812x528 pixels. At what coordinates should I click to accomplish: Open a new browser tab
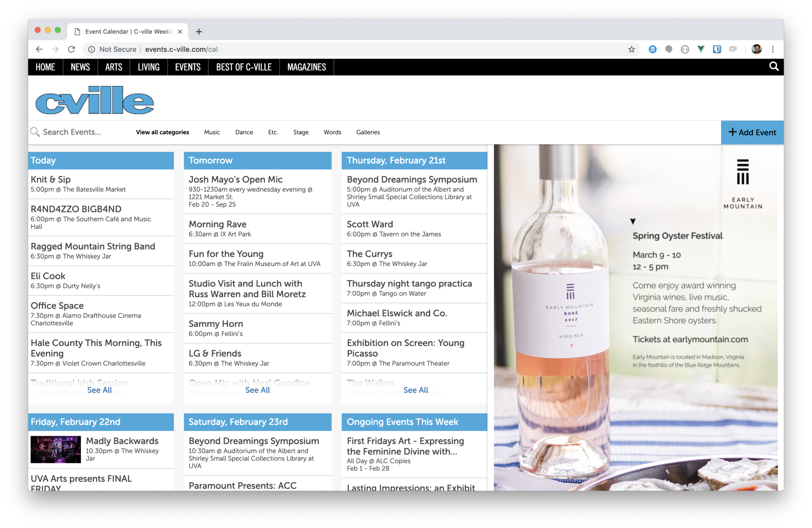click(x=199, y=32)
